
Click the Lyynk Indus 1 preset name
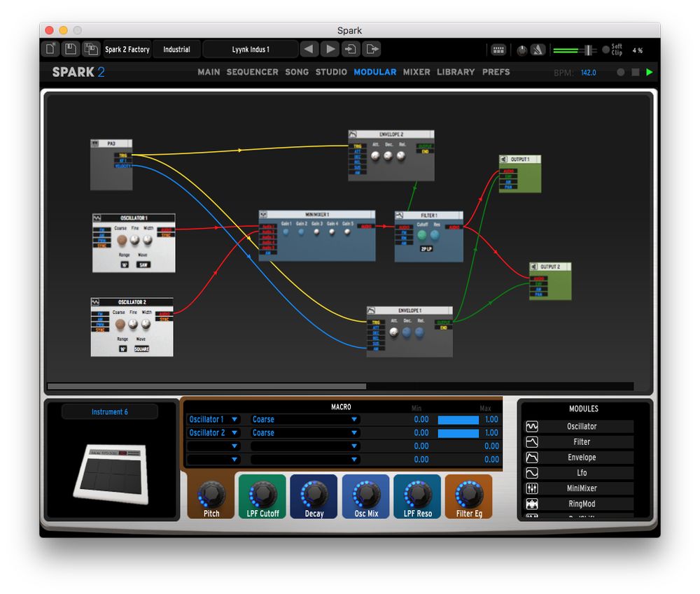(x=251, y=50)
